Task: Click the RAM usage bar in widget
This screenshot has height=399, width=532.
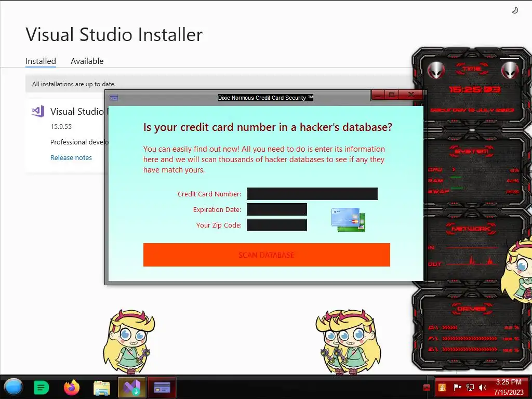Action: [473, 180]
